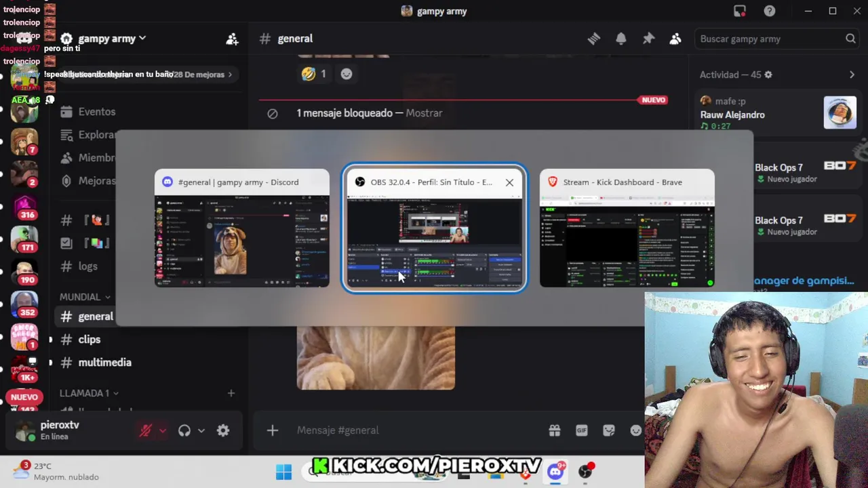
Task: Switch to Kick Dashboard Brave window
Action: point(627,228)
